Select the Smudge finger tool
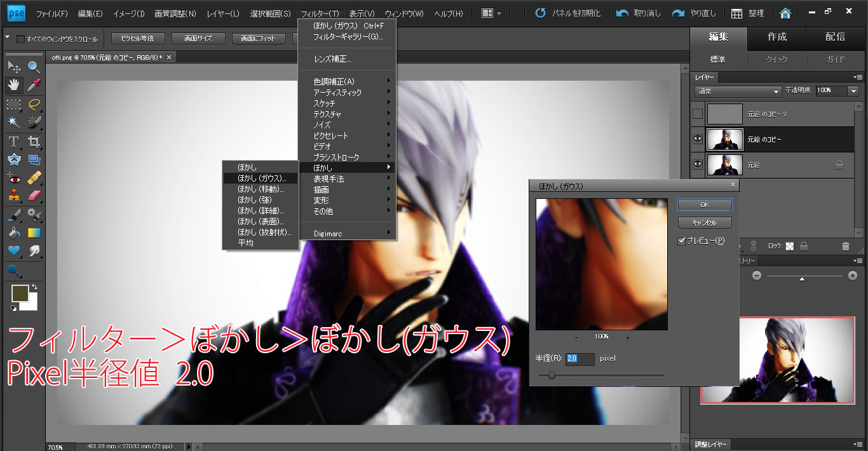Image resolution: width=868 pixels, height=451 pixels. coord(34,252)
